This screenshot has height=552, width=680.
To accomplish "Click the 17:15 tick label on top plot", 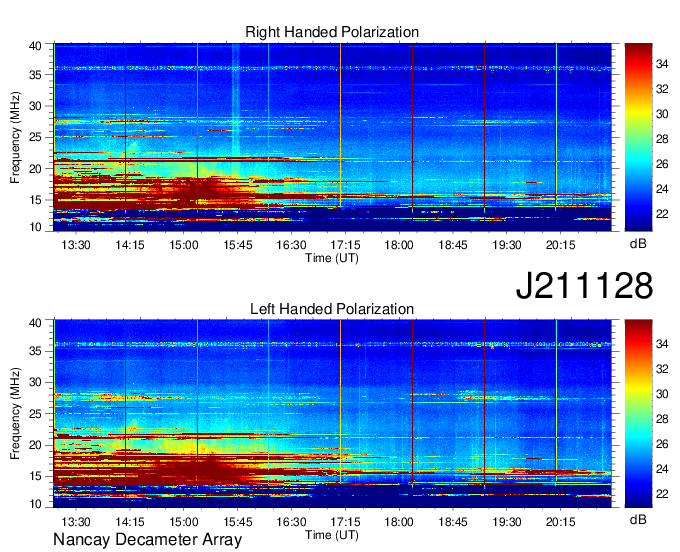I will tap(345, 245).
